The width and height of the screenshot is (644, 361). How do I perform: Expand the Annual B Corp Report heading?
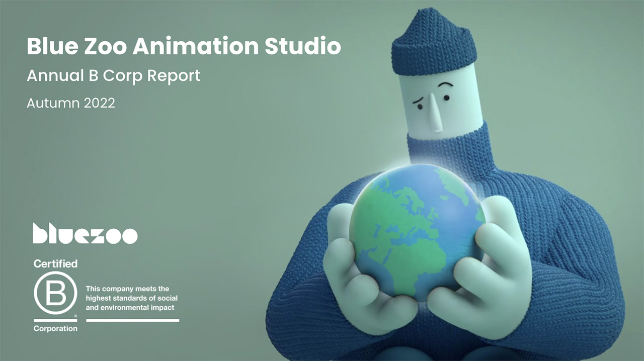pos(114,75)
